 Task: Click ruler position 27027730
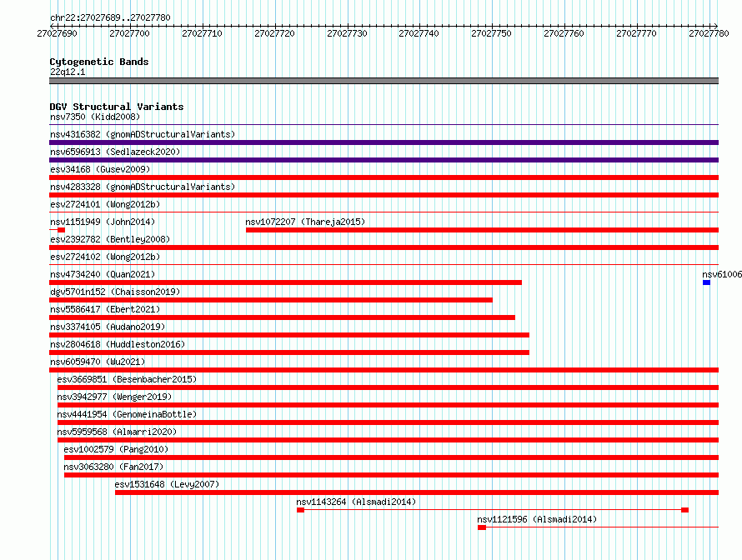point(347,33)
